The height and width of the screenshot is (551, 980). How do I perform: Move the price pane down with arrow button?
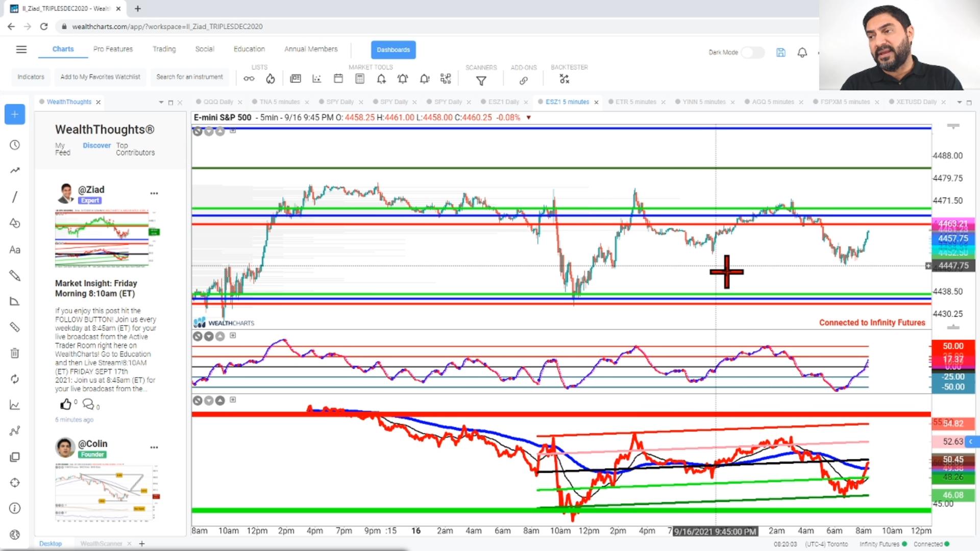click(209, 131)
